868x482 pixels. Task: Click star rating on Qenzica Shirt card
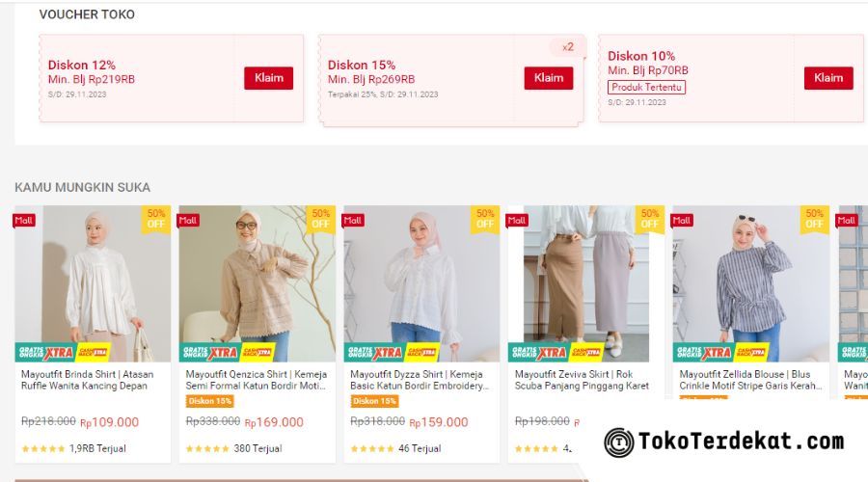[x=207, y=449]
